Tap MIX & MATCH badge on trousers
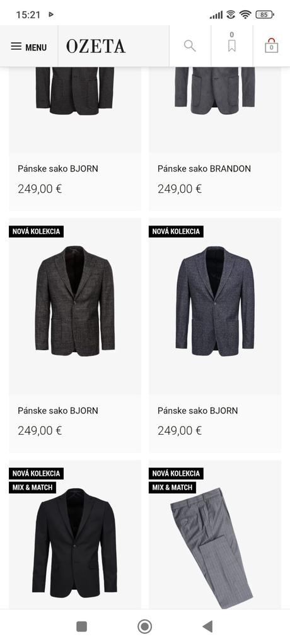290x644 pixels. 172,488
